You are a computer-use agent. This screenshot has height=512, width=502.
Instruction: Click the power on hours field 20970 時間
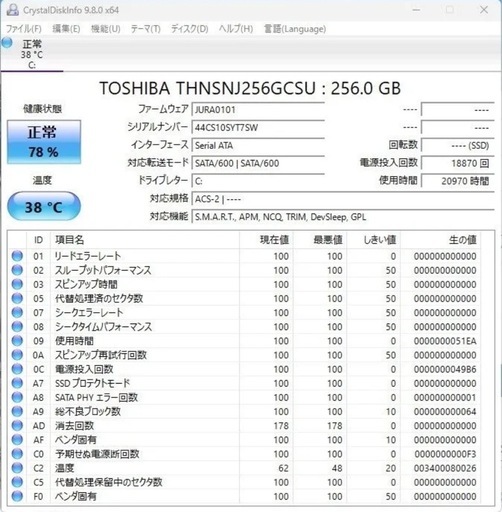click(458, 181)
